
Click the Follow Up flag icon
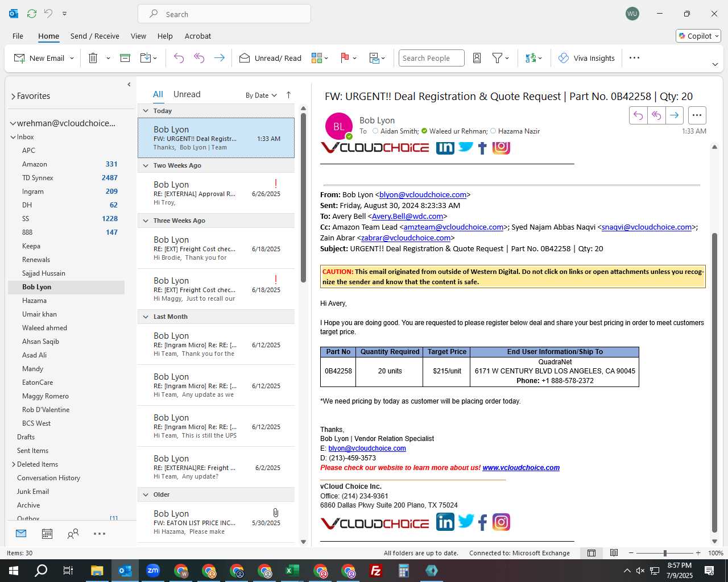[x=345, y=58]
